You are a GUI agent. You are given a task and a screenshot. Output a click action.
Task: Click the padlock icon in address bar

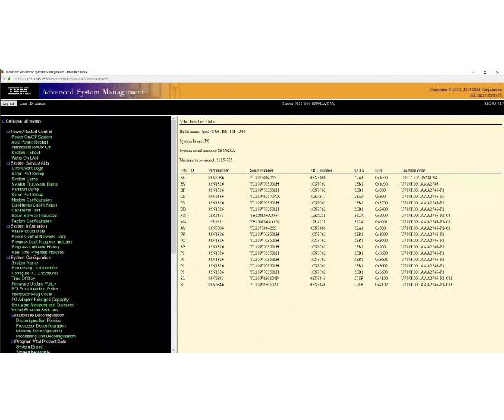point(10,79)
